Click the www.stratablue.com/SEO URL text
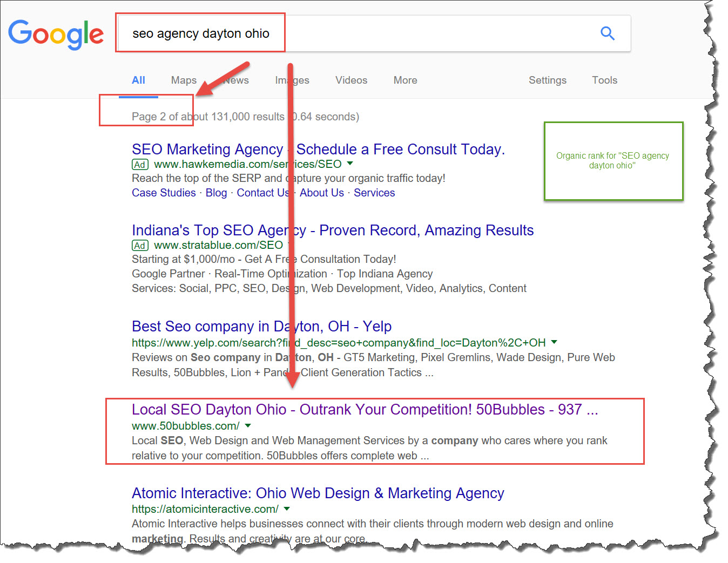This screenshot has height=563, width=728. [x=218, y=245]
